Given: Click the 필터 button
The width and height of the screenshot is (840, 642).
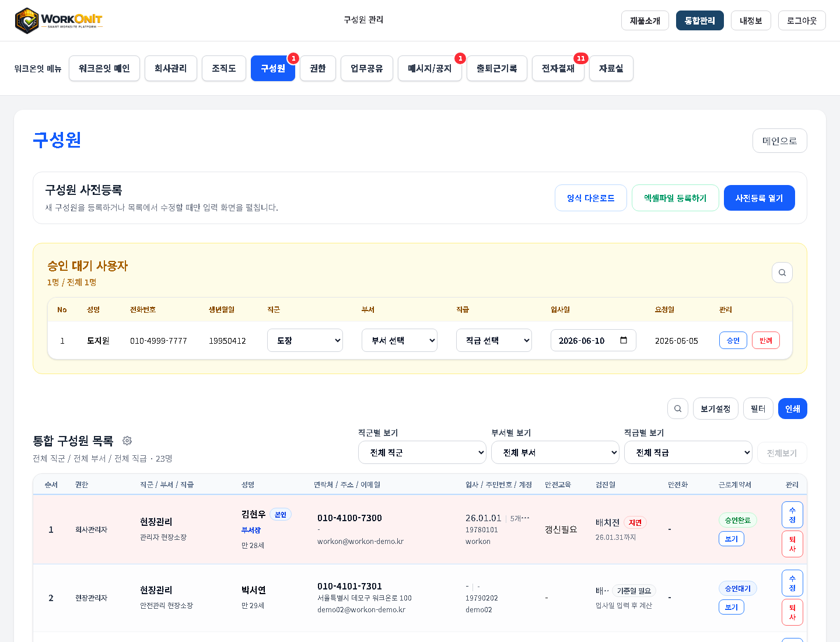Looking at the screenshot, I should click(758, 409).
